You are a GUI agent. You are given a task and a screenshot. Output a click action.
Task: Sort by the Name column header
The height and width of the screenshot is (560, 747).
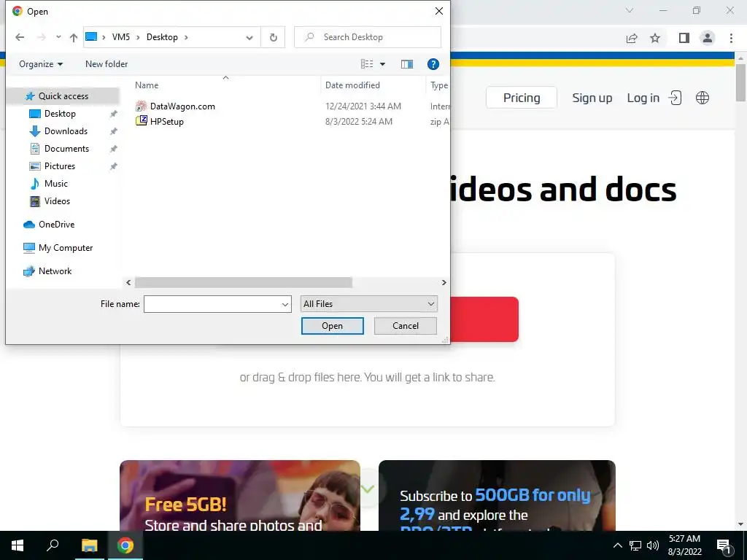(x=147, y=85)
